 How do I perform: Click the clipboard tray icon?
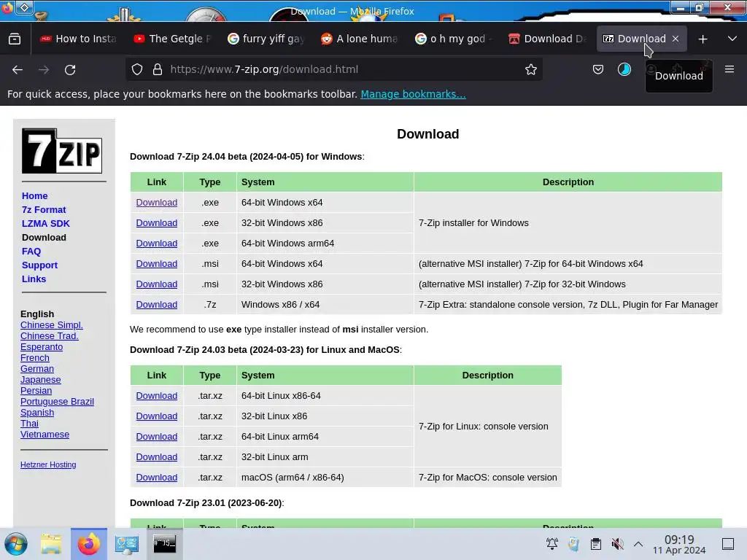595,544
